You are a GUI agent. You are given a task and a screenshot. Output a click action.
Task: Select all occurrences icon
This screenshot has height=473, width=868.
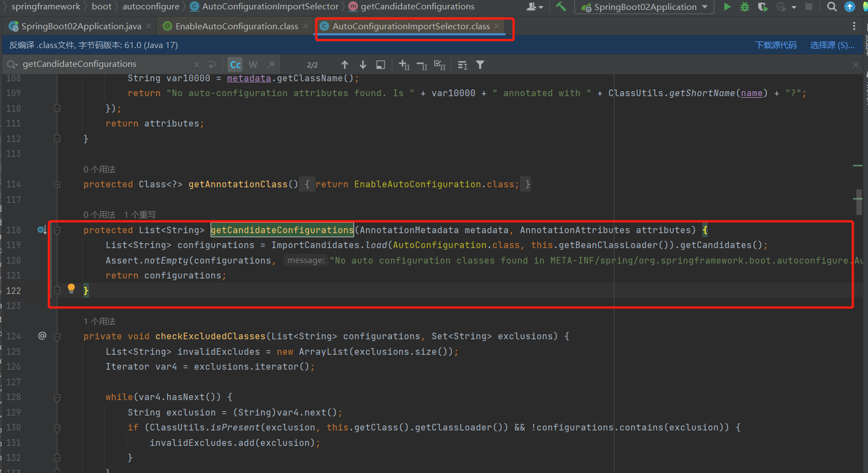pyautogui.click(x=440, y=65)
